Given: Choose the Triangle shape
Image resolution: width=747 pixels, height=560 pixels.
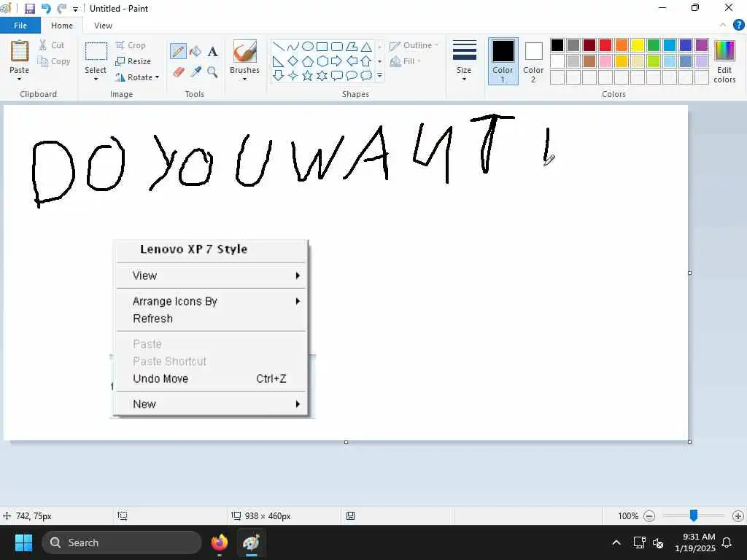Looking at the screenshot, I should coord(366,47).
